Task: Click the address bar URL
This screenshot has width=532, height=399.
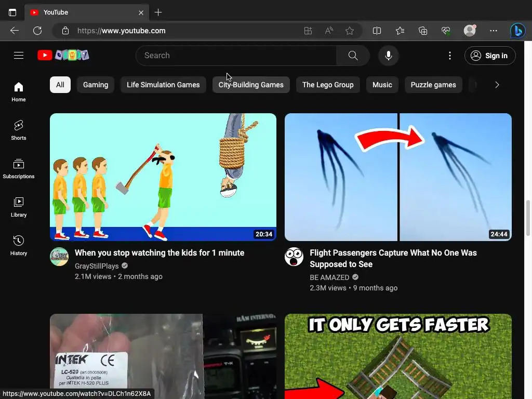Action: [x=122, y=31]
